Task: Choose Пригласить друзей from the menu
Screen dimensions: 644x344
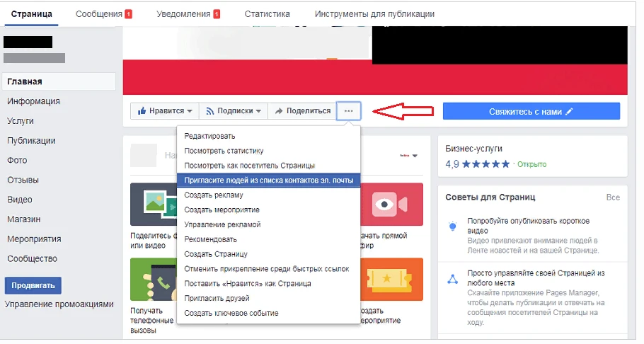Action: coord(269,299)
